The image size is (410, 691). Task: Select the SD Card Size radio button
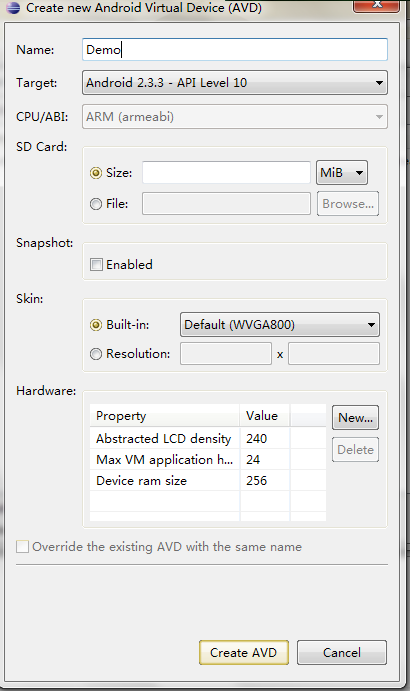(96, 173)
